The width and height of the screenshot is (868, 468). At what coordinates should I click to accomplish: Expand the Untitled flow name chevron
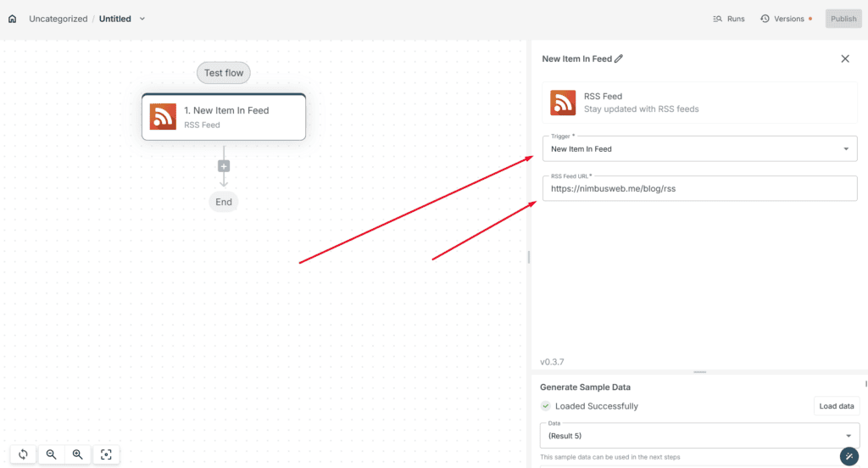(142, 19)
